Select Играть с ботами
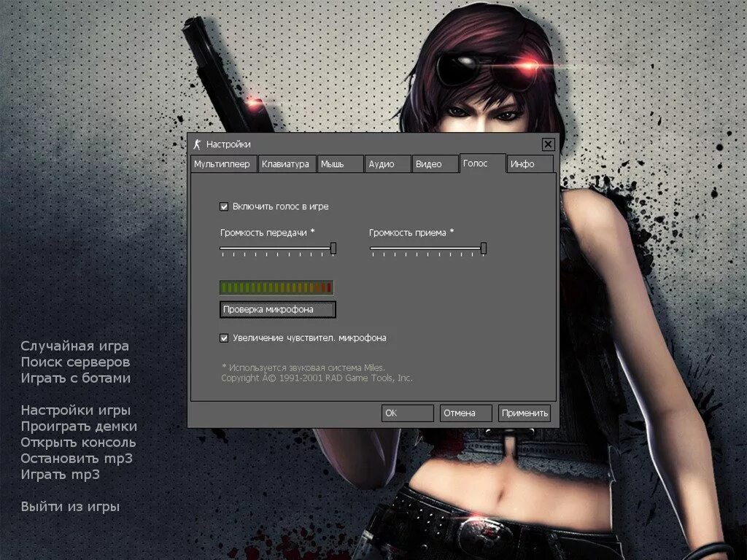 pos(75,378)
